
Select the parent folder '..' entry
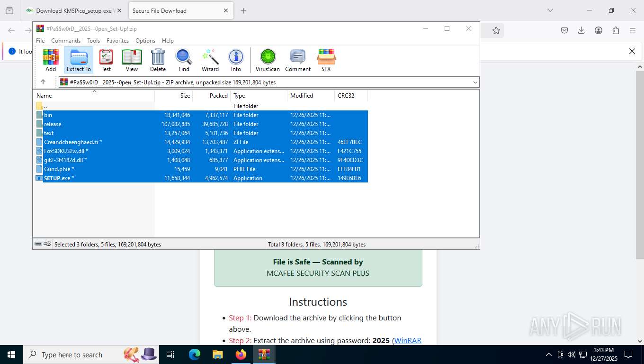click(x=202, y=106)
